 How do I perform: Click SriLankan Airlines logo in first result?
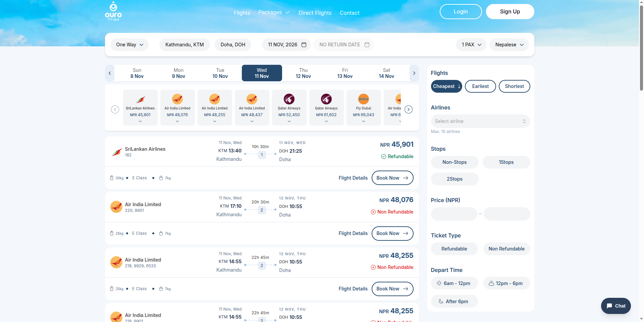[x=116, y=152]
